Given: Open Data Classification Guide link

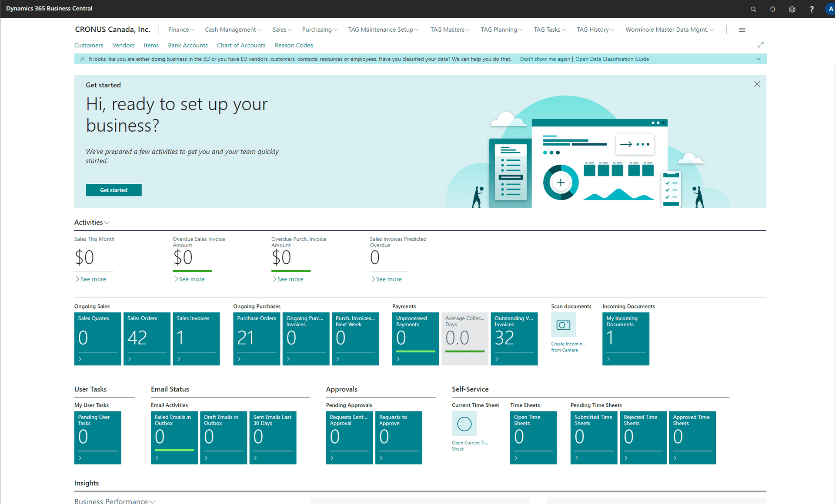Looking at the screenshot, I should coord(612,59).
